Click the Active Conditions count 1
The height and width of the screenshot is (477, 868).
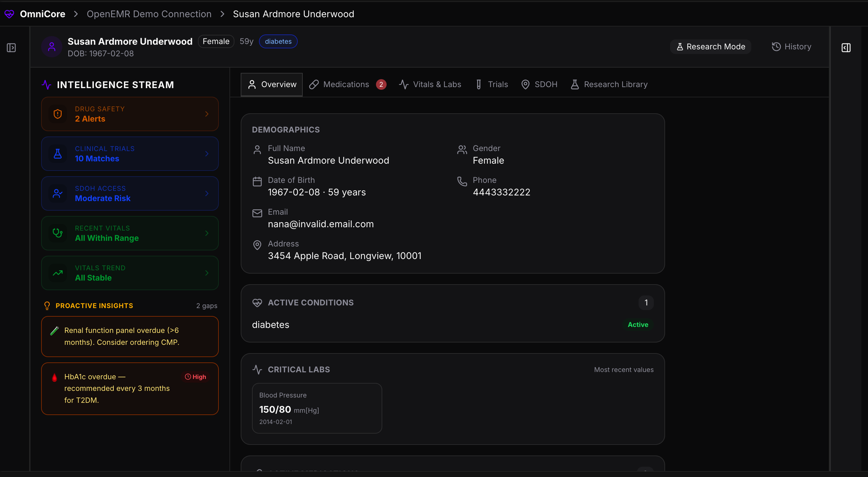[646, 303]
